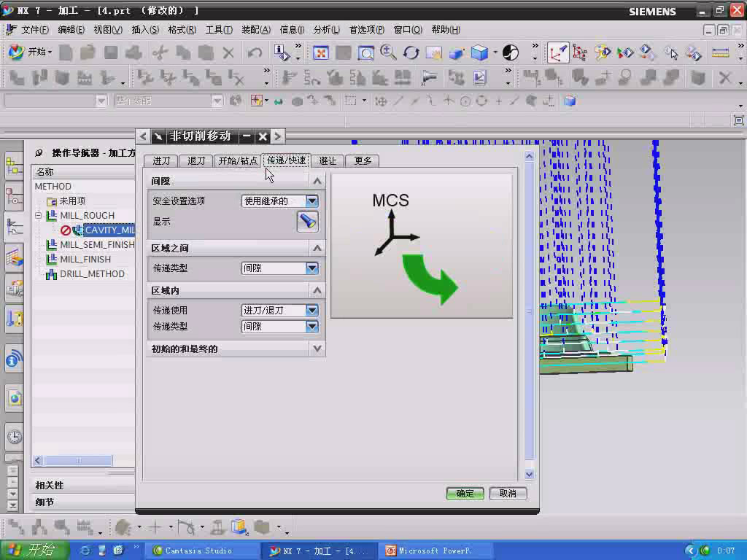The width and height of the screenshot is (747, 560).
Task: Open the 文件(F) menu
Action: [x=35, y=29]
